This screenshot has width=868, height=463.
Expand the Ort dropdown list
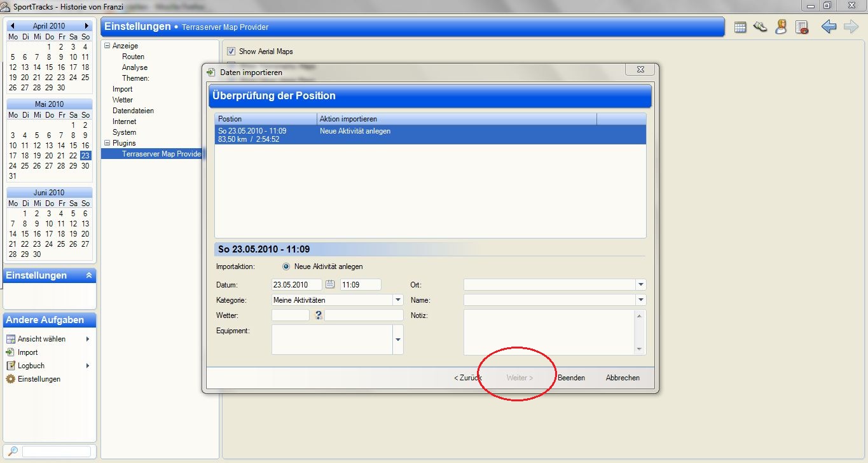(x=641, y=285)
